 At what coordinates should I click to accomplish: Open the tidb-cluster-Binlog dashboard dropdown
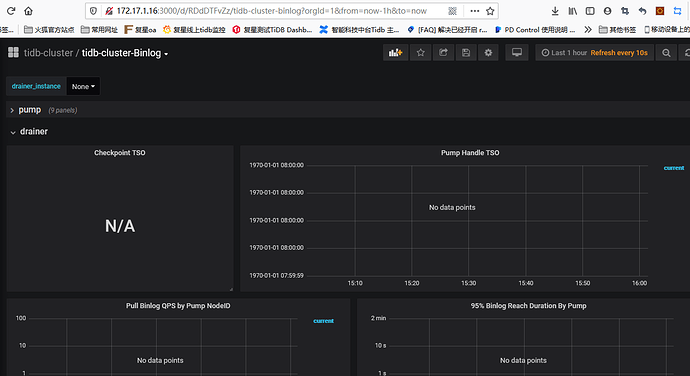click(125, 53)
